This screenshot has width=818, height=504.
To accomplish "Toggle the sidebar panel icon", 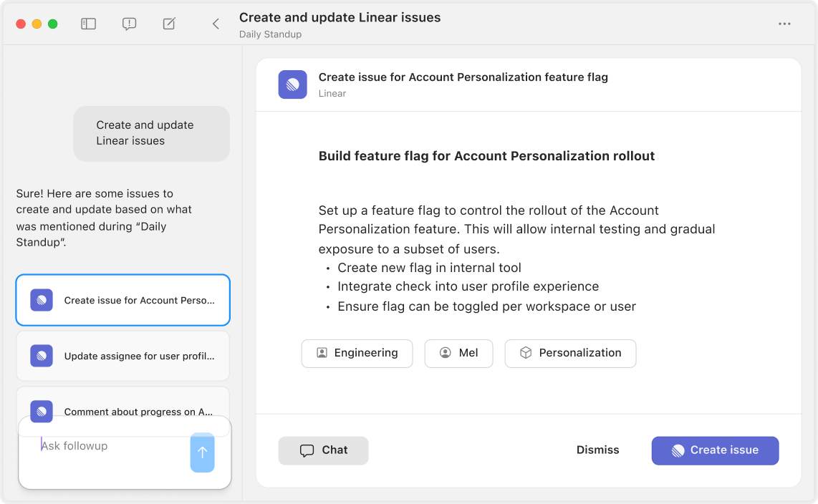I will click(88, 24).
